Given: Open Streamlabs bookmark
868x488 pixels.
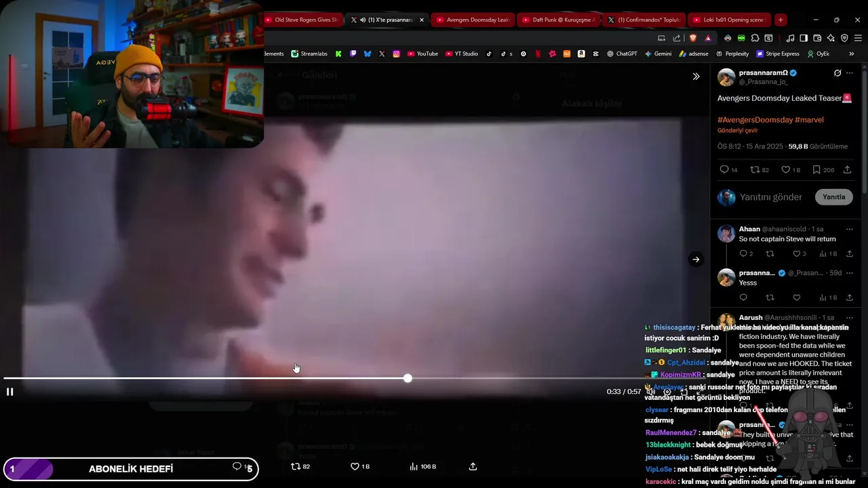Looking at the screenshot, I should pyautogui.click(x=309, y=54).
